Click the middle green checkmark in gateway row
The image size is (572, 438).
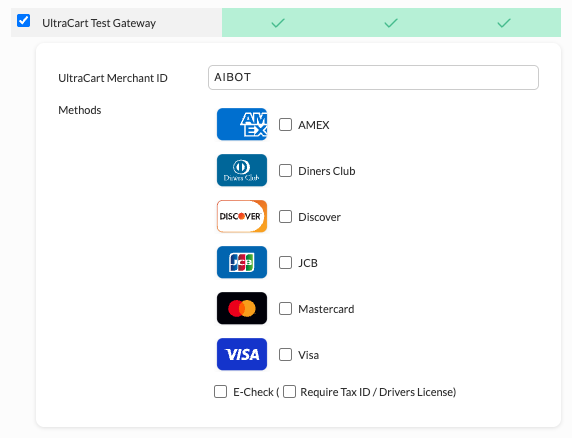391,23
